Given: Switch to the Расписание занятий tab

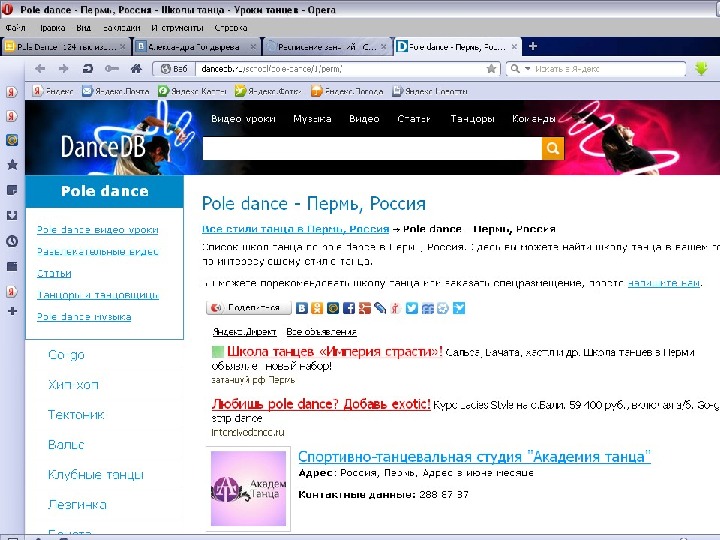Looking at the screenshot, I should point(325,47).
